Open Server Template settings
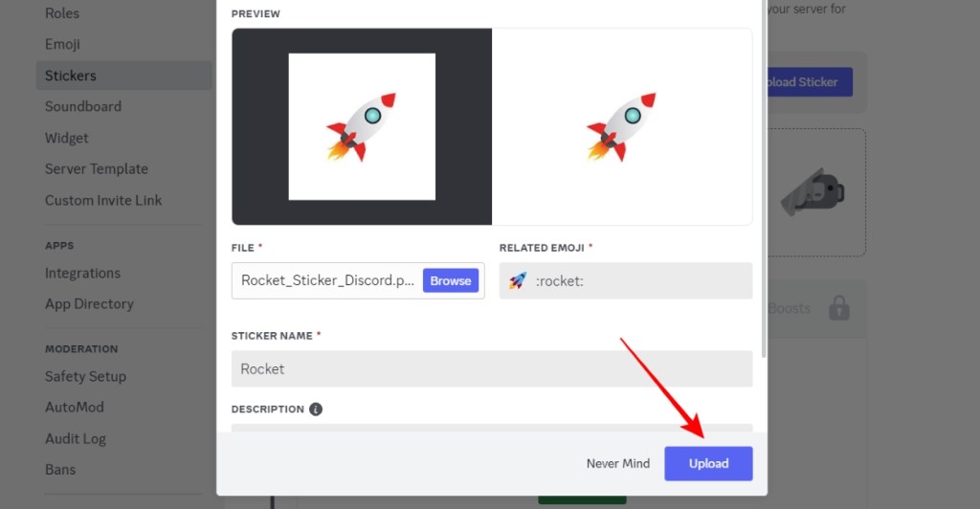Image resolution: width=980 pixels, height=509 pixels. 97,169
